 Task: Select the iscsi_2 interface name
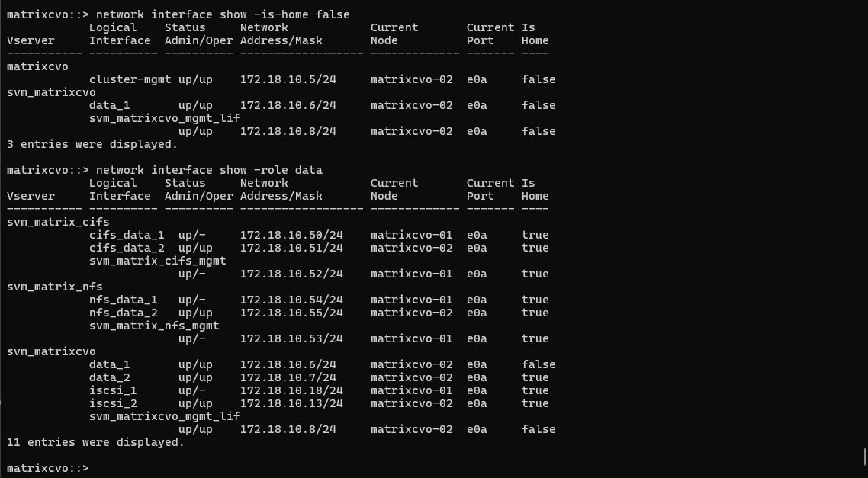pos(113,403)
